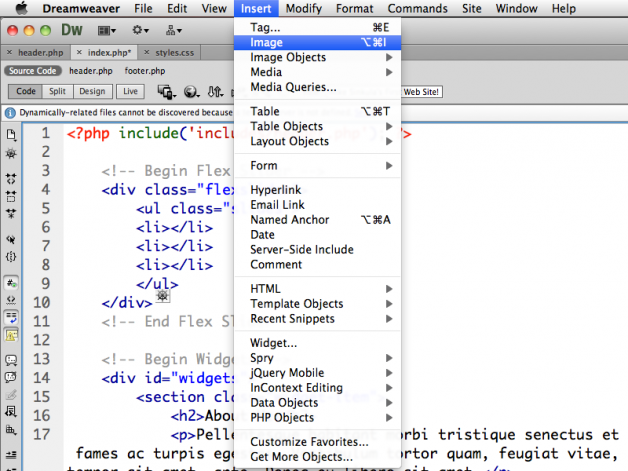Click the Format Source Code icon

click(x=11, y=430)
